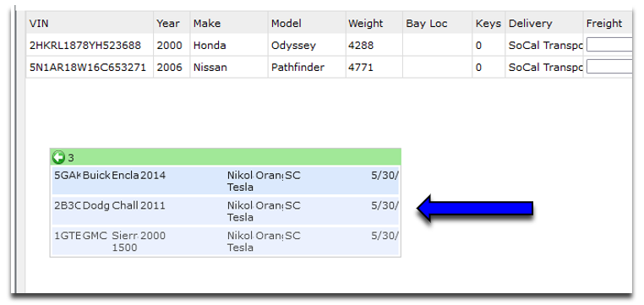Click the 5/30 date in GMC row
Screen dimensions: 644x305
pos(385,236)
